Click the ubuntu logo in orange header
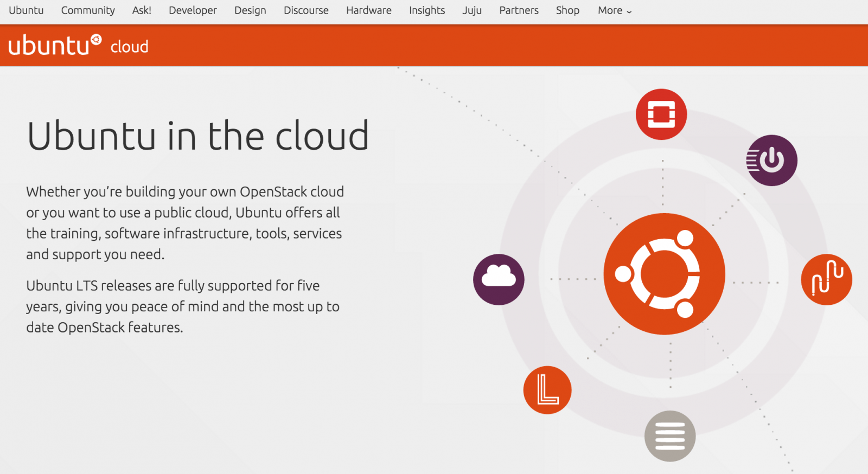 55,46
